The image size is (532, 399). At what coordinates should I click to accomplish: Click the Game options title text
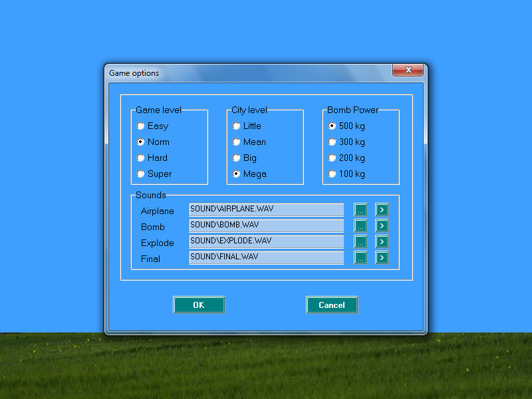coord(134,73)
